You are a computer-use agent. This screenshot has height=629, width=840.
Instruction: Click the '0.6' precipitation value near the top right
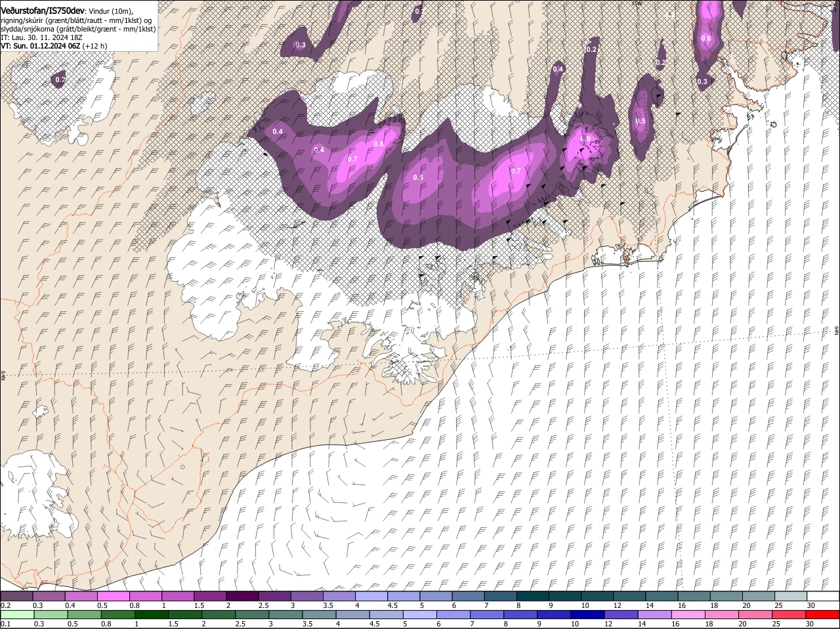click(x=706, y=38)
